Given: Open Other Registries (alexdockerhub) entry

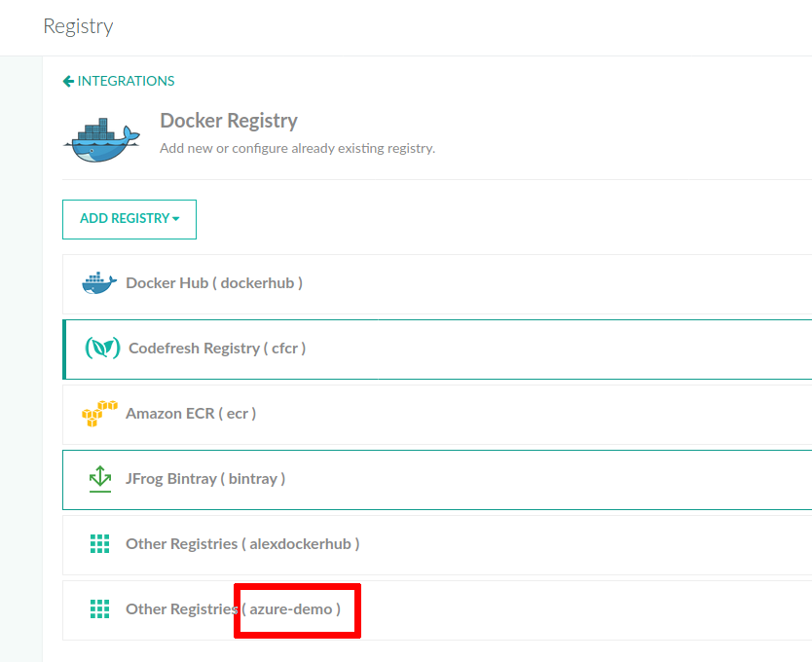Looking at the screenshot, I should point(242,544).
